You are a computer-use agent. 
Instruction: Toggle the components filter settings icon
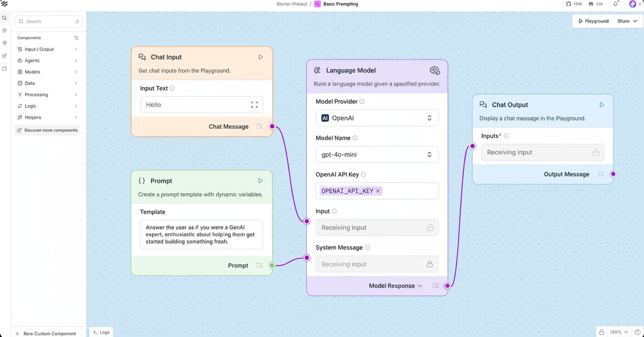point(76,38)
